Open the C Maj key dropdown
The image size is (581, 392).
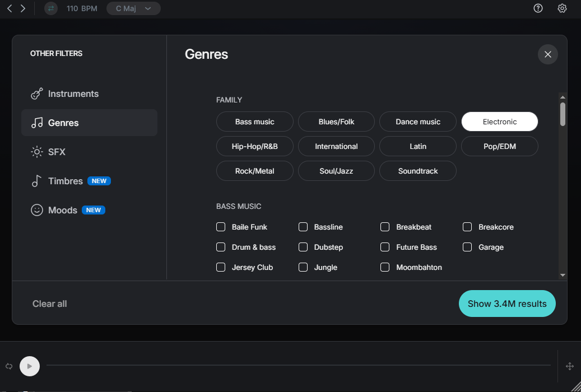pyautogui.click(x=133, y=8)
